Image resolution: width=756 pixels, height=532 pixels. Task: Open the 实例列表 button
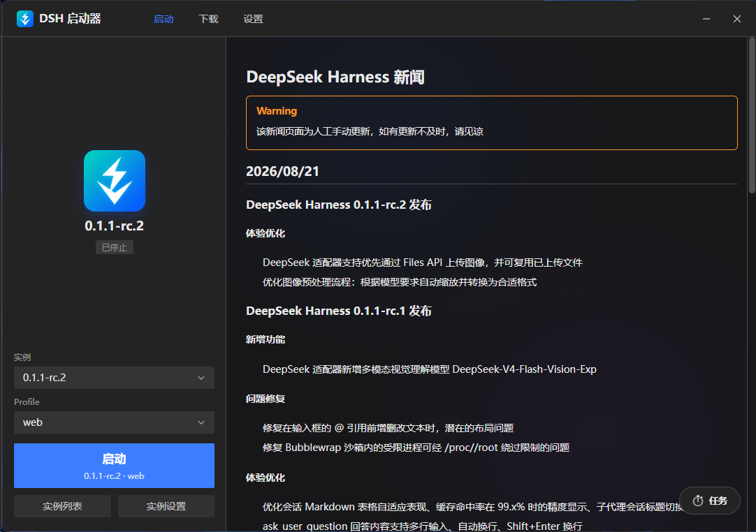[x=62, y=506]
